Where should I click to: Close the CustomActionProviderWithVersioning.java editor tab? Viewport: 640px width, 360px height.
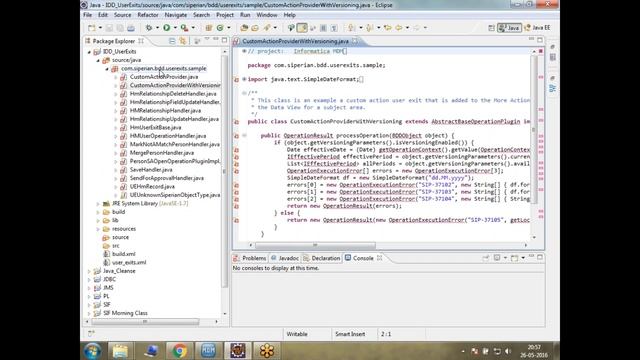pos(355,41)
